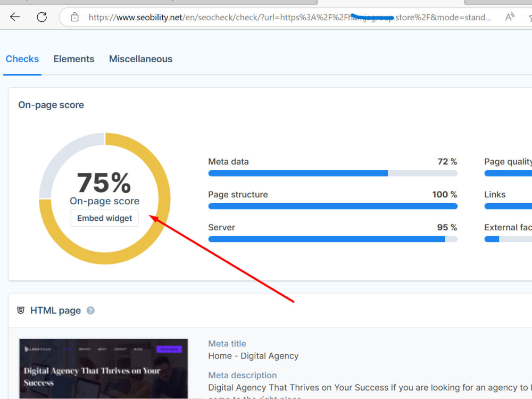Click the Home - Digital Agency title text
This screenshot has width=532, height=399.
point(253,356)
